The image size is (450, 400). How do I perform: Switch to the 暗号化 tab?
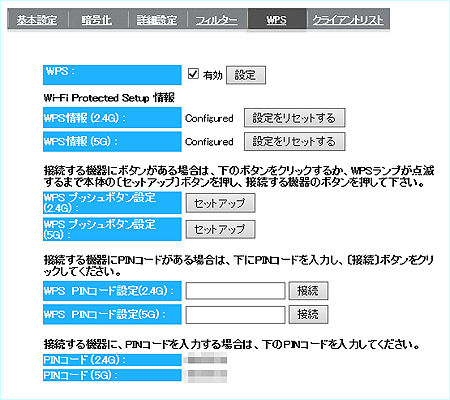(x=97, y=20)
